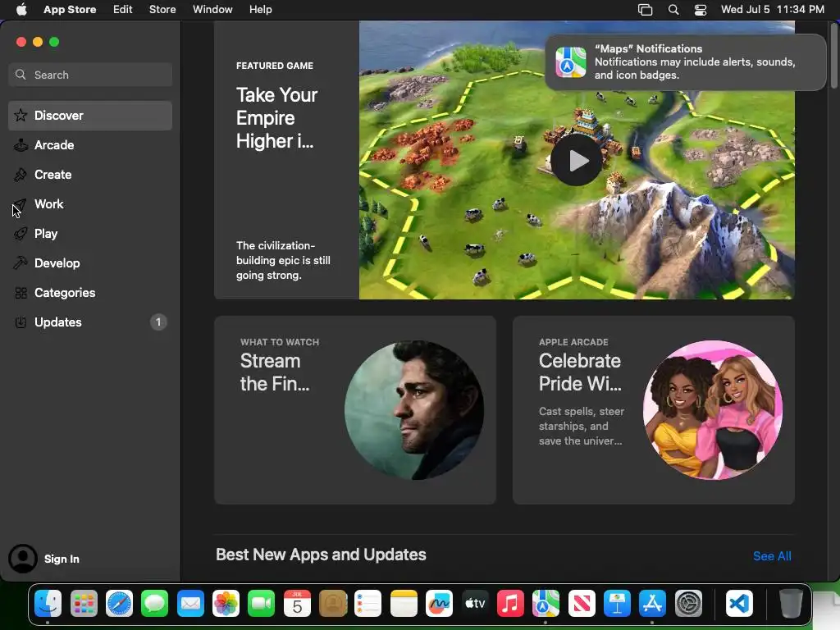Click the Updates badge showing 1
This screenshot has height=630, width=840.
point(158,322)
